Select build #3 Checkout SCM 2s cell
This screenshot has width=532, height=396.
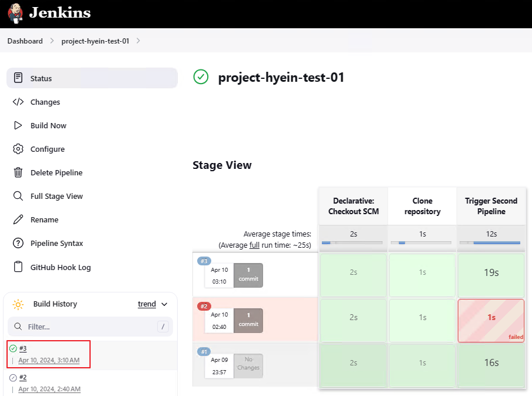coord(353,275)
